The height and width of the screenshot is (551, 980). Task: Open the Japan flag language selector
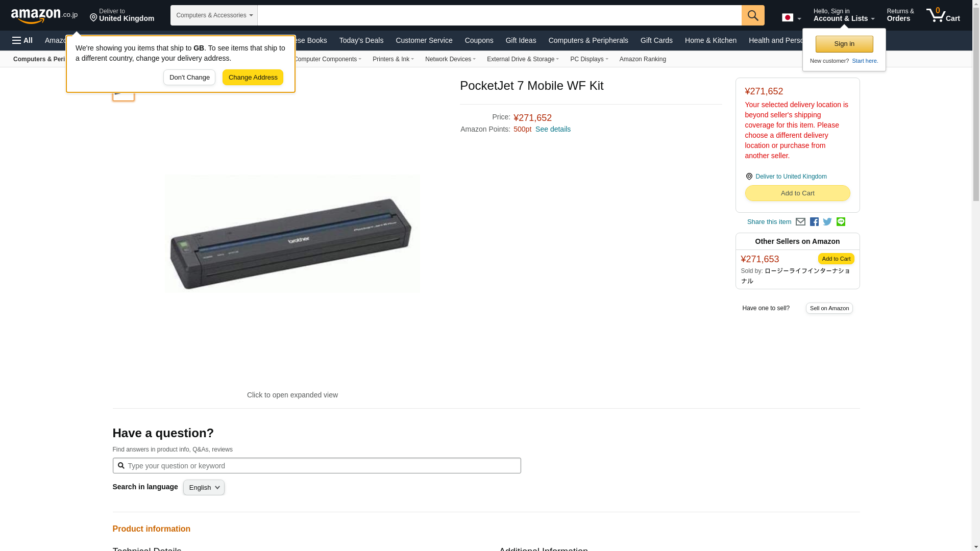click(x=791, y=18)
